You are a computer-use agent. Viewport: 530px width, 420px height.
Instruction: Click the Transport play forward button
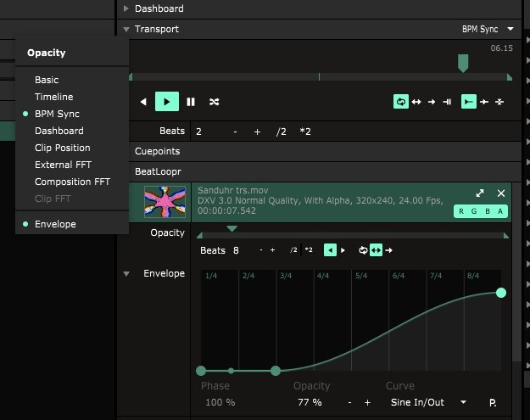click(x=167, y=102)
